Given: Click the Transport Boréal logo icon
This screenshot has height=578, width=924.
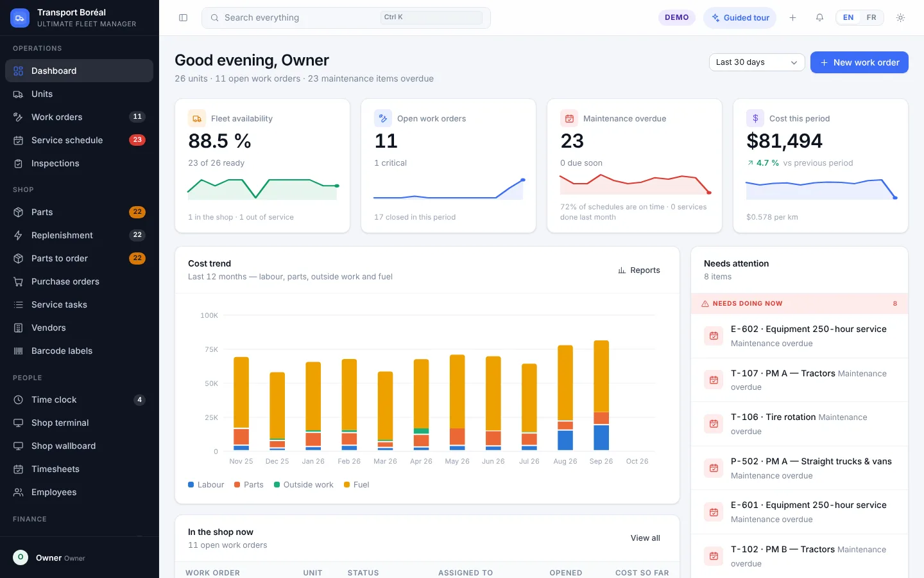Looking at the screenshot, I should point(20,18).
